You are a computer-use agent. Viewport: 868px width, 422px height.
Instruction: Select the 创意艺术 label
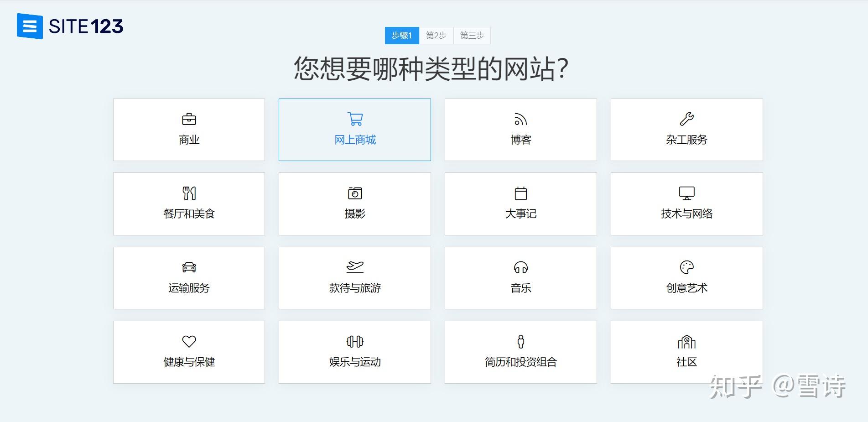(686, 288)
